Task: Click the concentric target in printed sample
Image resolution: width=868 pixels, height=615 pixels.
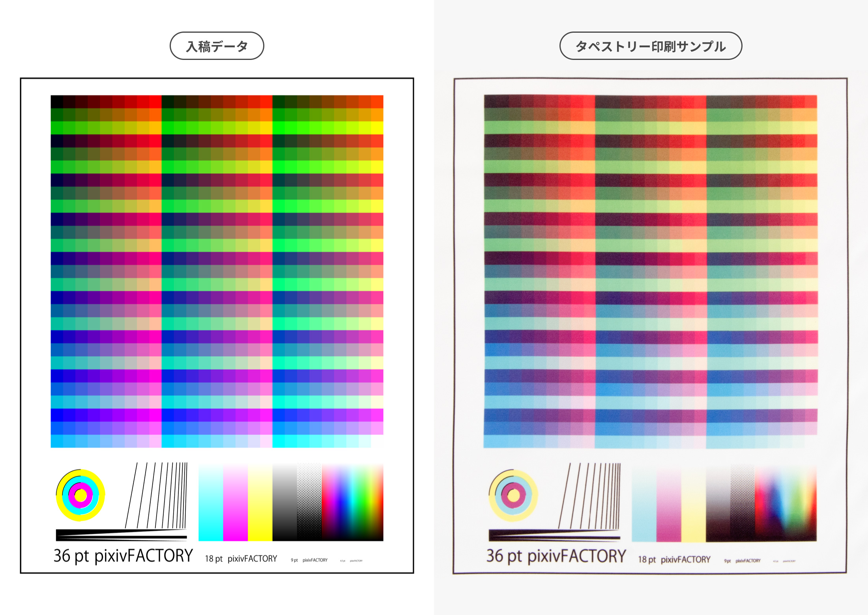Action: point(513,495)
